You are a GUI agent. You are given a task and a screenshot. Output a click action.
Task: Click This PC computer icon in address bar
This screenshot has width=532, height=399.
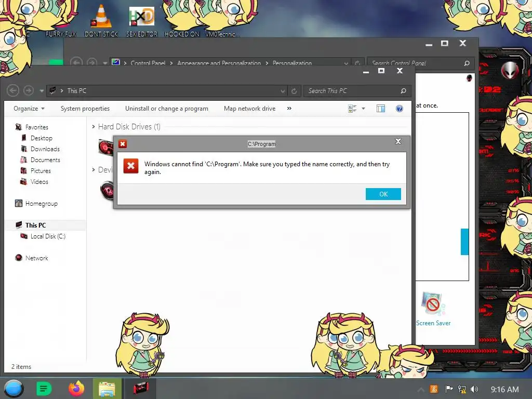click(52, 90)
